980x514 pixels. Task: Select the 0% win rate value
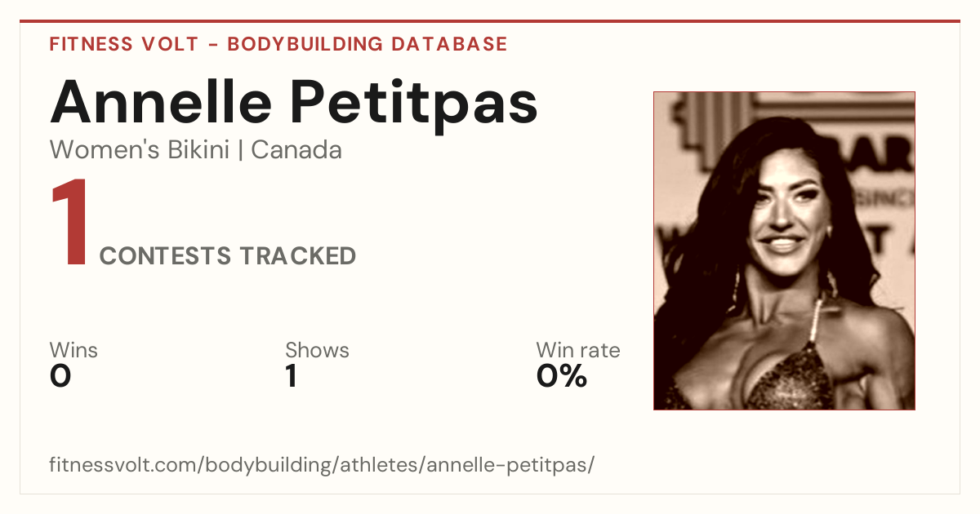562,376
